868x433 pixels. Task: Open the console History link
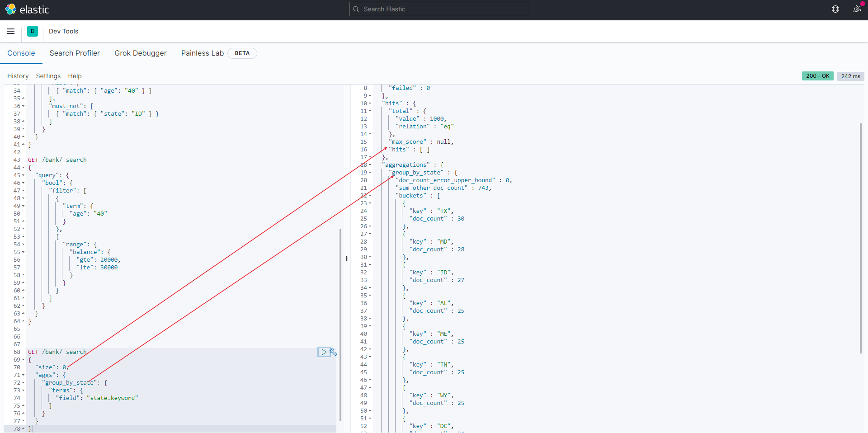tap(18, 76)
